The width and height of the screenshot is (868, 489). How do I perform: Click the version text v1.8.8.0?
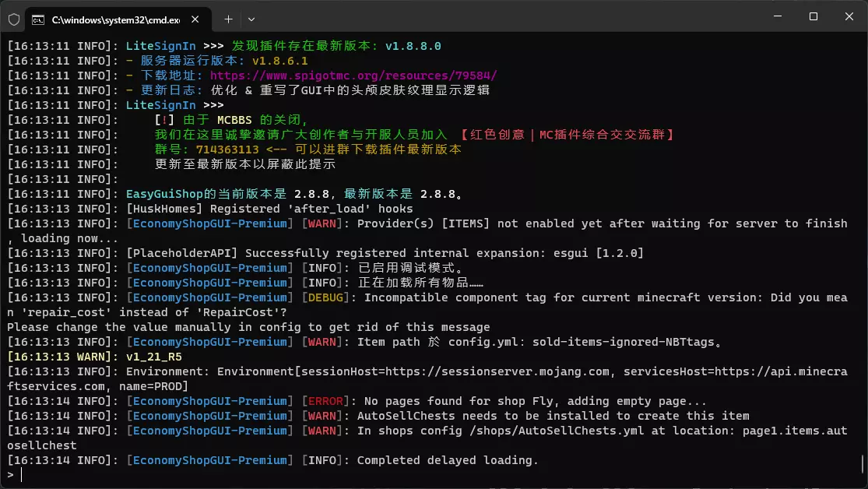[413, 46]
